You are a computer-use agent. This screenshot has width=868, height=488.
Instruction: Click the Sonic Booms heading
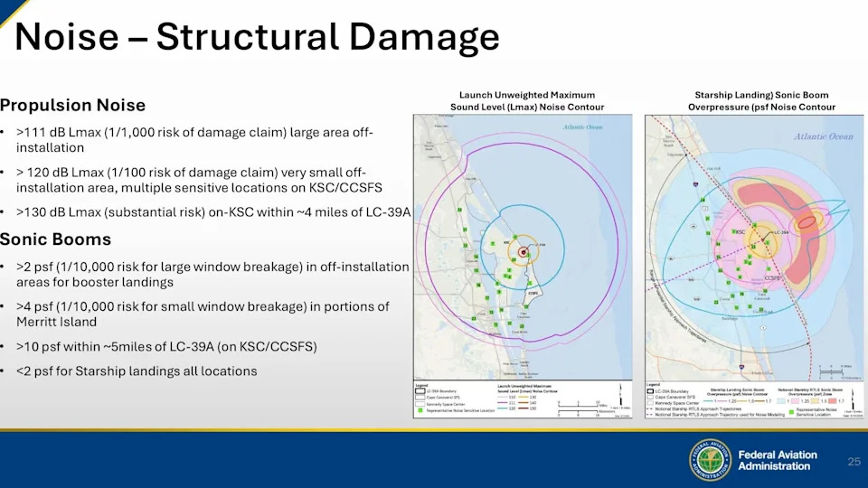(x=55, y=239)
